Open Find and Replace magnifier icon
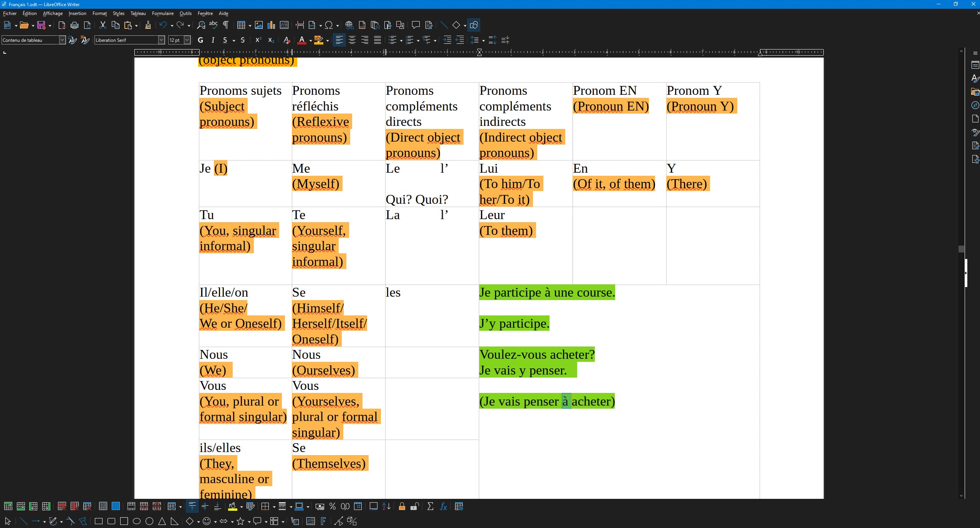The image size is (980, 528). [201, 25]
